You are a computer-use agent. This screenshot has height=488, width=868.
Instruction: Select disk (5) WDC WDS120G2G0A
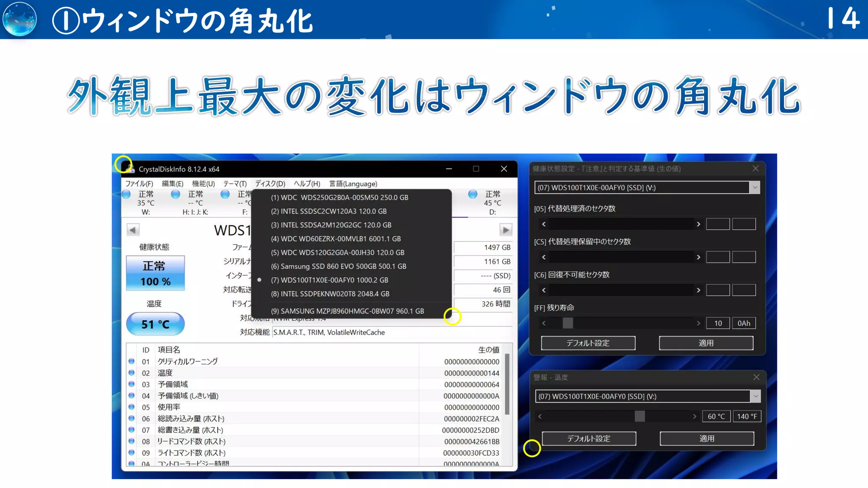351,252
